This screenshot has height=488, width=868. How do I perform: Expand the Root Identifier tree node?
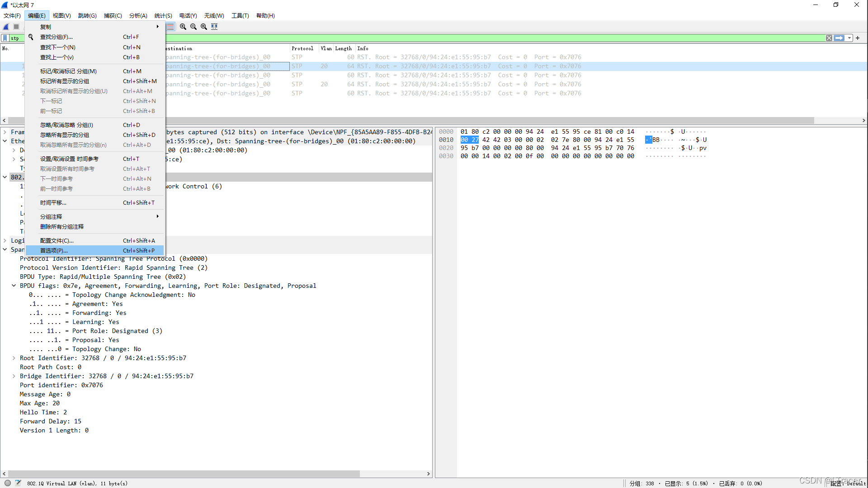[14, 358]
